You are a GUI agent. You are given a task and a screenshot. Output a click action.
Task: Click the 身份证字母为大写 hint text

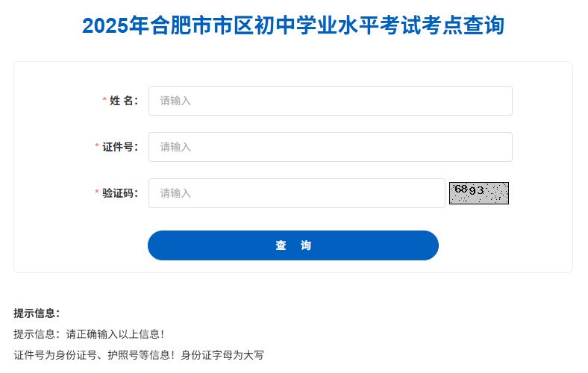point(222,354)
